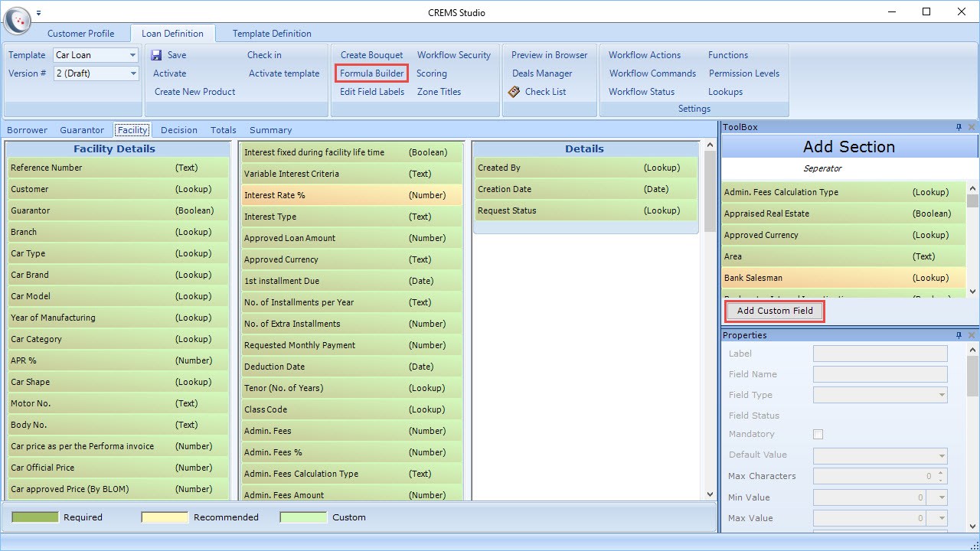Toggle the Mandatory checkbox

click(818, 434)
